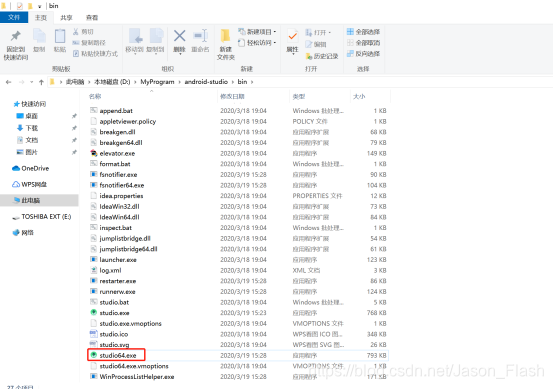Select the studio64.exe green icon

(x=93, y=355)
